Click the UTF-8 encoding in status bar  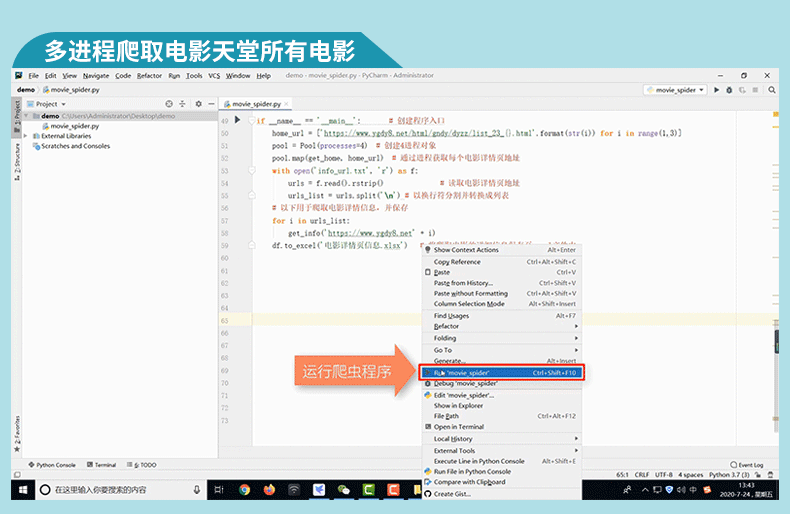664,475
